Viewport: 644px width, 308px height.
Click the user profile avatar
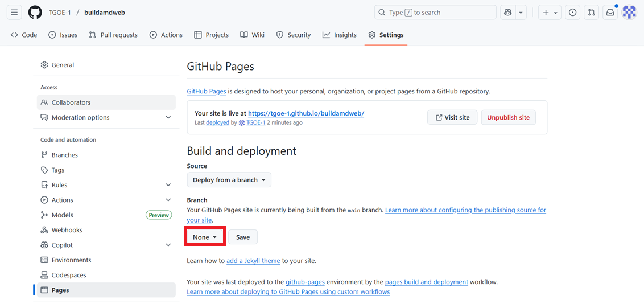pos(629,13)
